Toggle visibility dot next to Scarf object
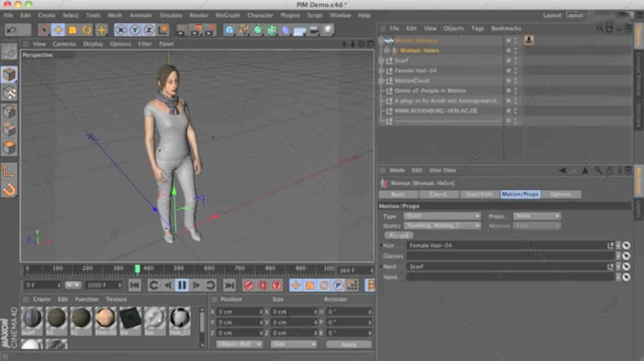Viewport: 644px width, 361px height. 508,60
